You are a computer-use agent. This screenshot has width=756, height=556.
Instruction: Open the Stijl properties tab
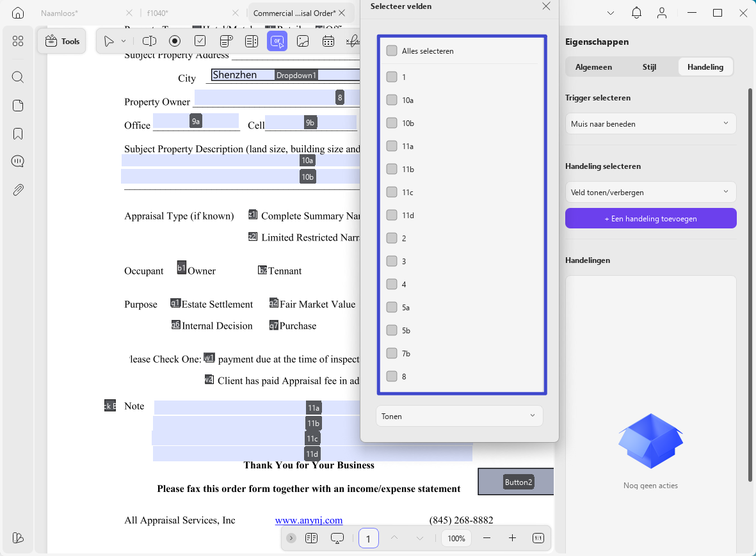649,67
